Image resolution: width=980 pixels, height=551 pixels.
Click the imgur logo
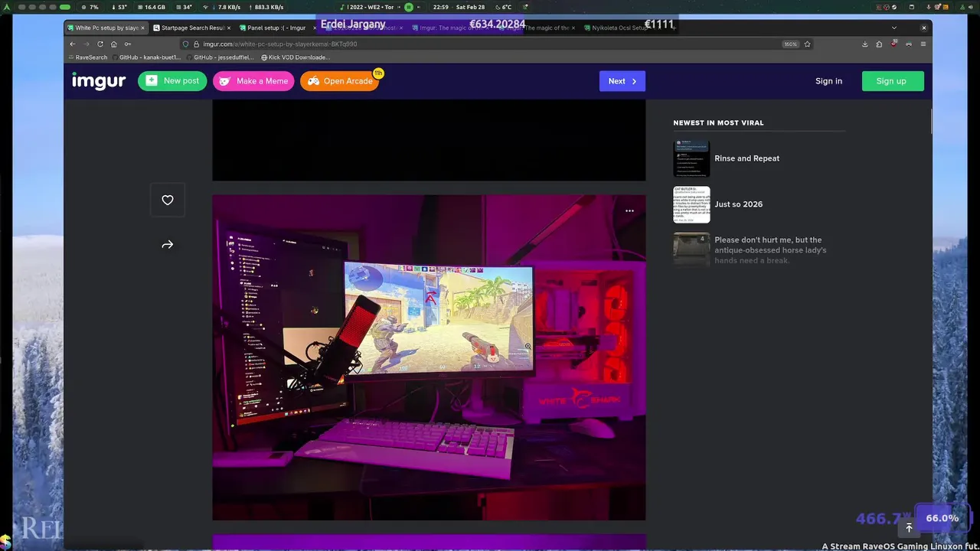click(x=99, y=81)
